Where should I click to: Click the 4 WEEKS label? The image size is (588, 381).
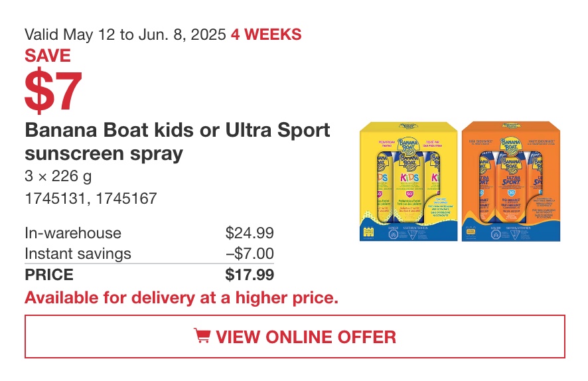point(266,35)
